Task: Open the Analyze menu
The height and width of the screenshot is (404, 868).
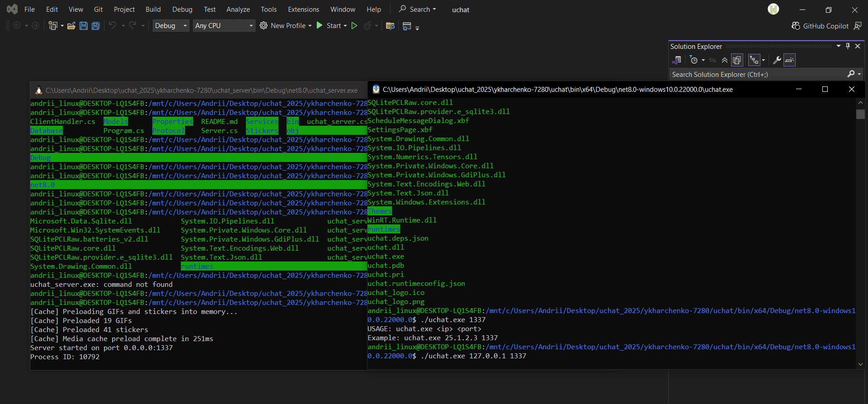Action: (x=238, y=10)
